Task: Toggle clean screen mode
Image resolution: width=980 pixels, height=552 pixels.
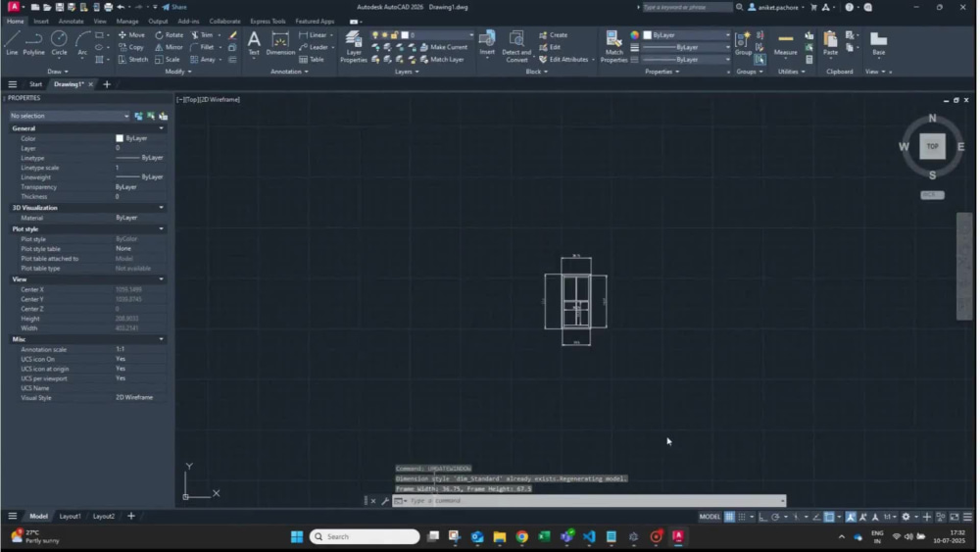Action: [x=955, y=517]
